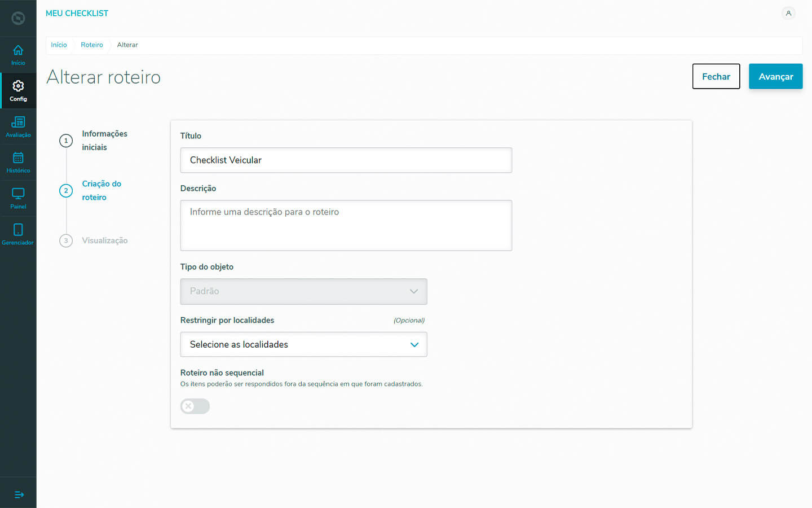Open the Histórico calendar icon

[x=18, y=163]
